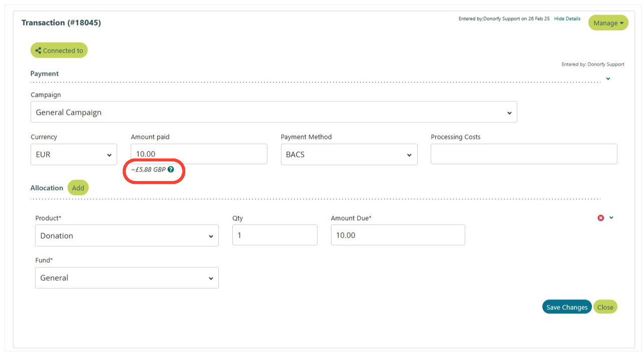Open the Campaign dropdown
Viewport: 644px width, 352px height.
tap(273, 112)
